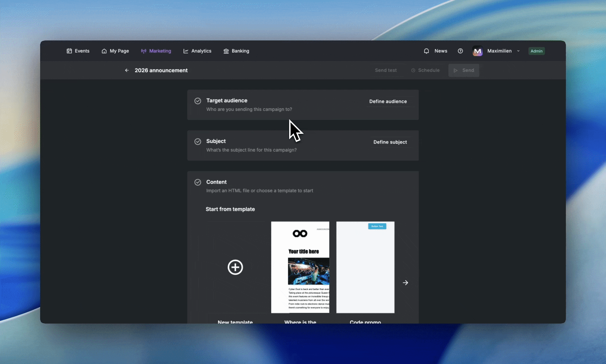This screenshot has width=606, height=364.
Task: Select the Your title here template thumbnail
Action: [300, 267]
